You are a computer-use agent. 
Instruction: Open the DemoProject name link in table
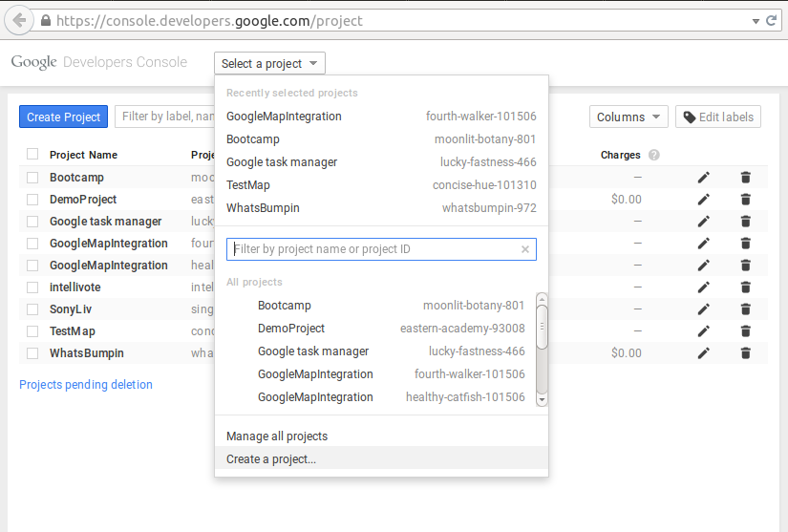click(x=83, y=200)
